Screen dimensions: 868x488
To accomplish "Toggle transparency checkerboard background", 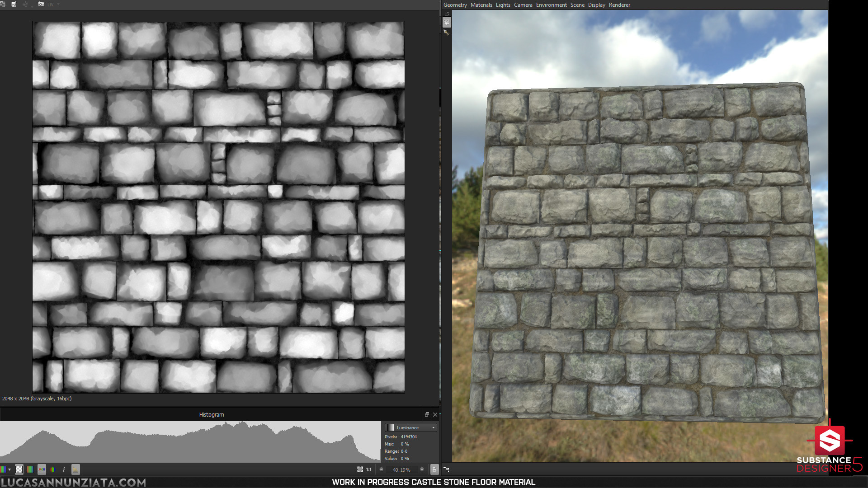I will pos(19,469).
